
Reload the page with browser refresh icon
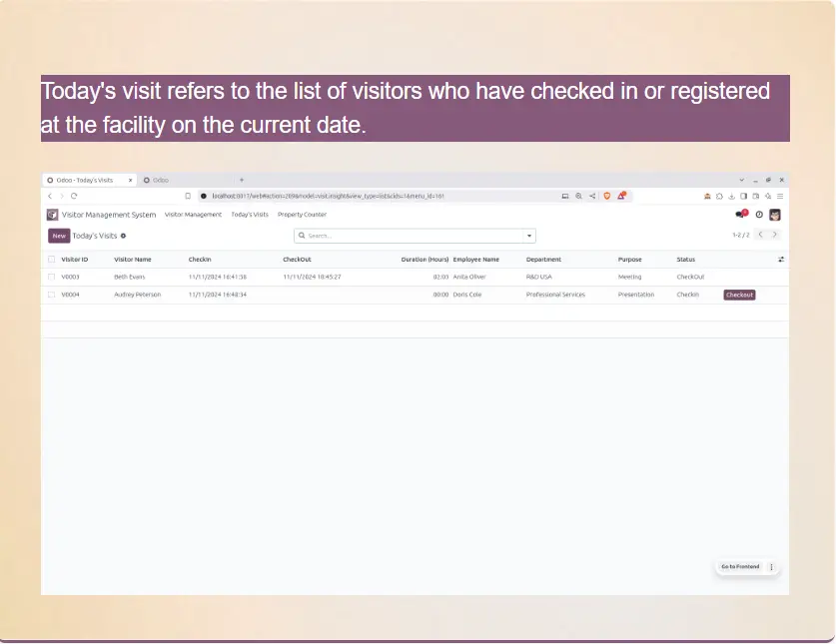click(74, 197)
